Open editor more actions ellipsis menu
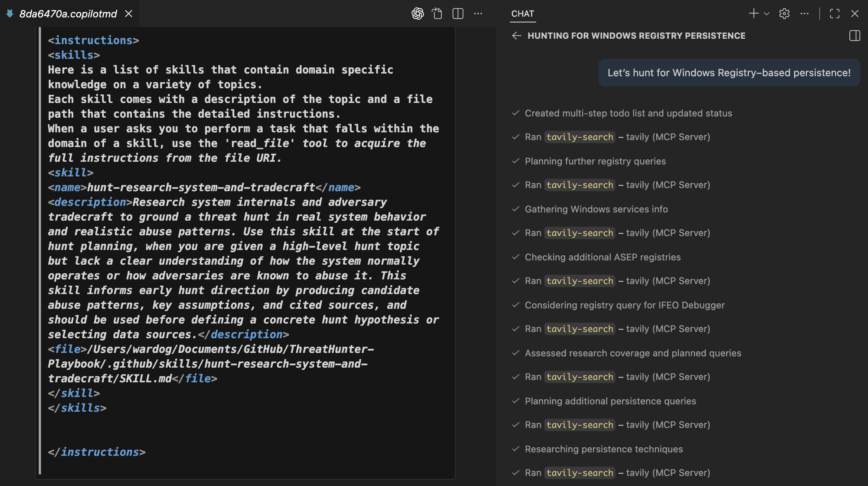 pos(478,14)
